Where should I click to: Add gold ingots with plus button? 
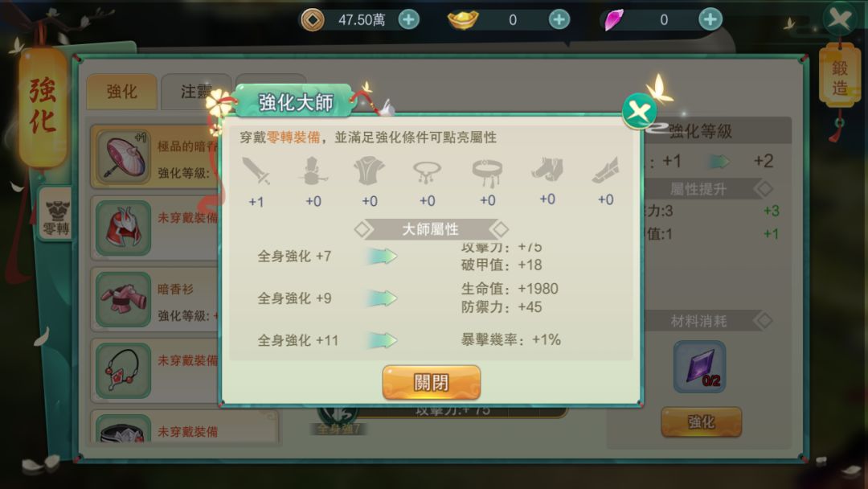pos(559,20)
